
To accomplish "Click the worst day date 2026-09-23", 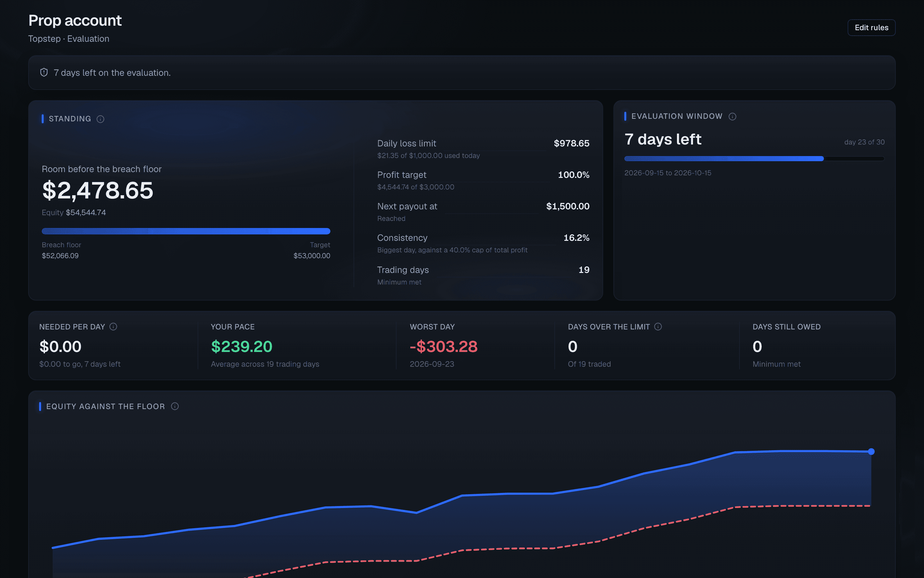I will pos(432,364).
